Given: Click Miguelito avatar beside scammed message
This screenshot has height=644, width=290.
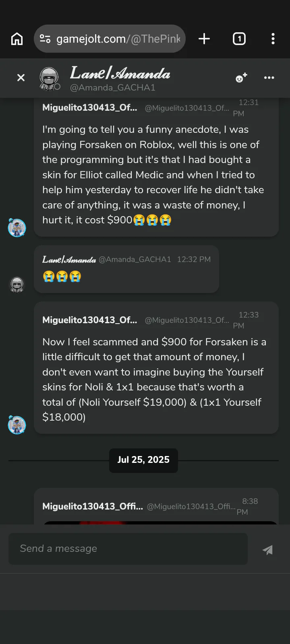Looking at the screenshot, I should (x=17, y=425).
